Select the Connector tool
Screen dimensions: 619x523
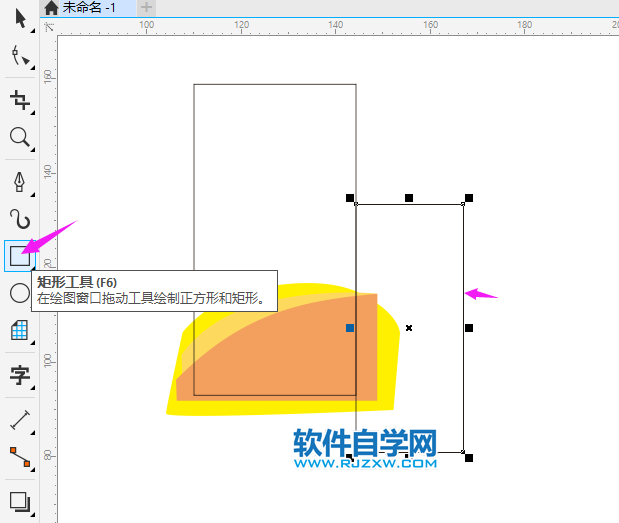pyautogui.click(x=20, y=457)
